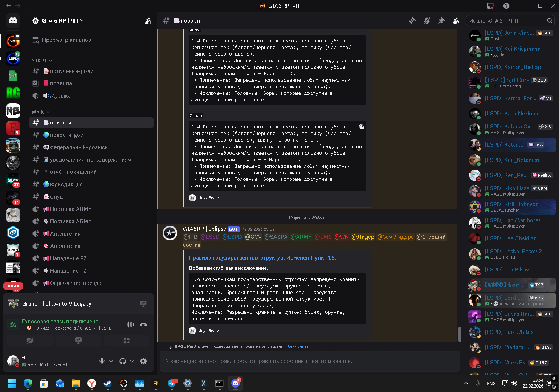This screenshot has height=392, width=559.
Task: Go back using the title bar arrow
Action: coord(9,6)
